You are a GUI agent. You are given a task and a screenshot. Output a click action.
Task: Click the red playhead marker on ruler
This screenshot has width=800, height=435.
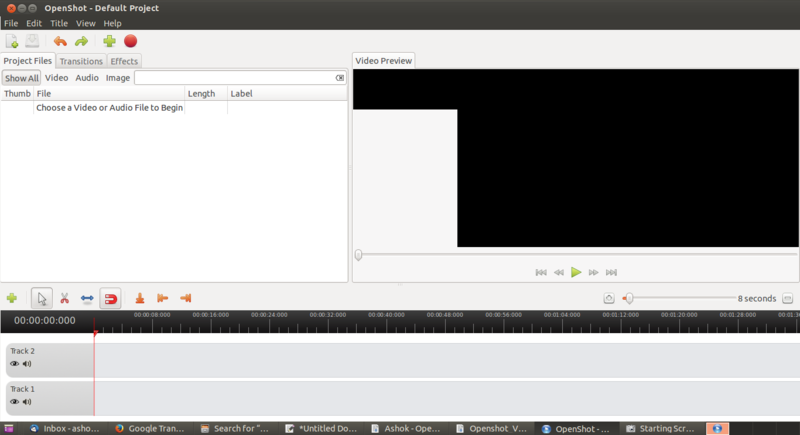tap(95, 333)
